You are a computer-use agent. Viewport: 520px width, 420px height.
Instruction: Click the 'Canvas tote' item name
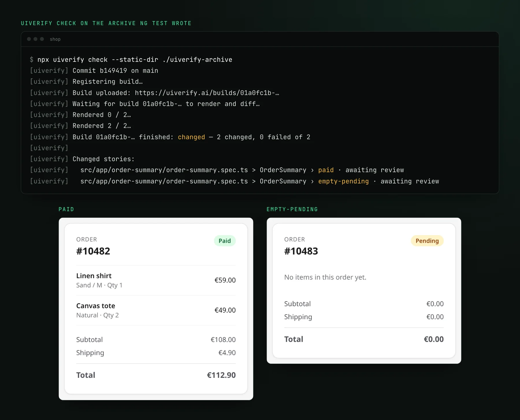pyautogui.click(x=96, y=306)
